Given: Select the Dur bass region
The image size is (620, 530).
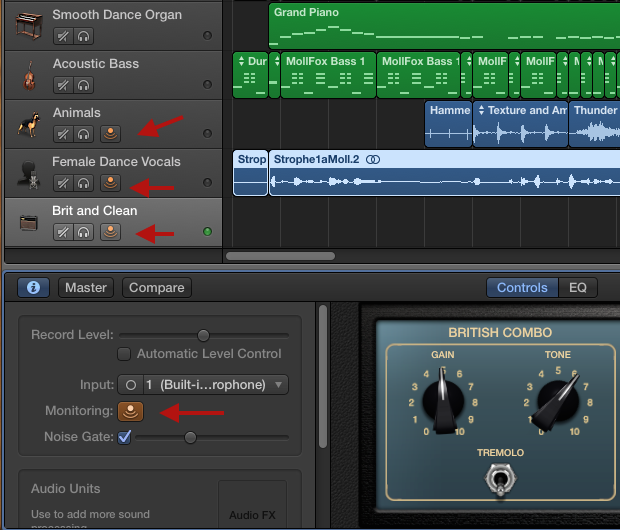Looking at the screenshot, I should click(251, 75).
